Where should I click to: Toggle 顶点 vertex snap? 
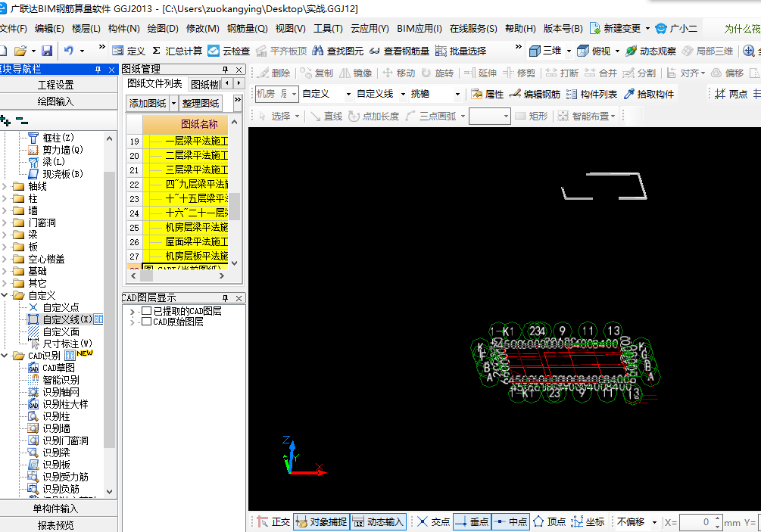coord(550,522)
